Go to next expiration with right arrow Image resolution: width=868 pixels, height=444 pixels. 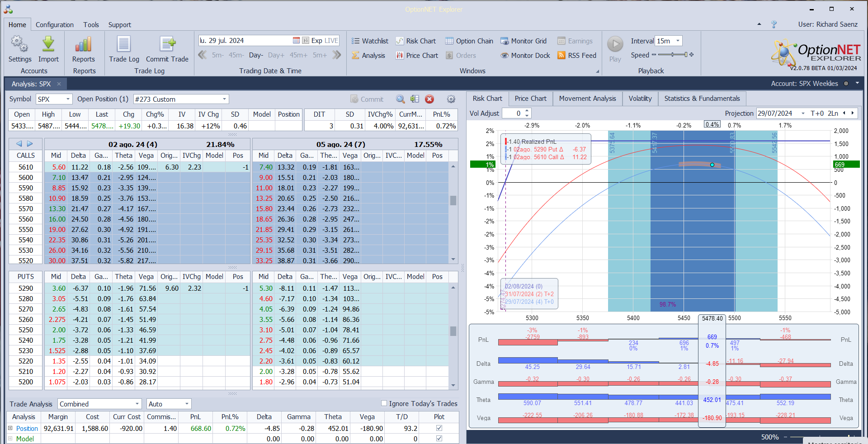[30, 144]
